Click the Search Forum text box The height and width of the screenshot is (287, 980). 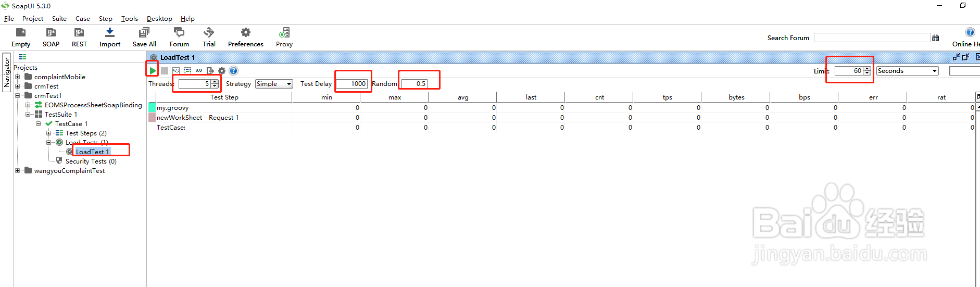[x=872, y=38]
